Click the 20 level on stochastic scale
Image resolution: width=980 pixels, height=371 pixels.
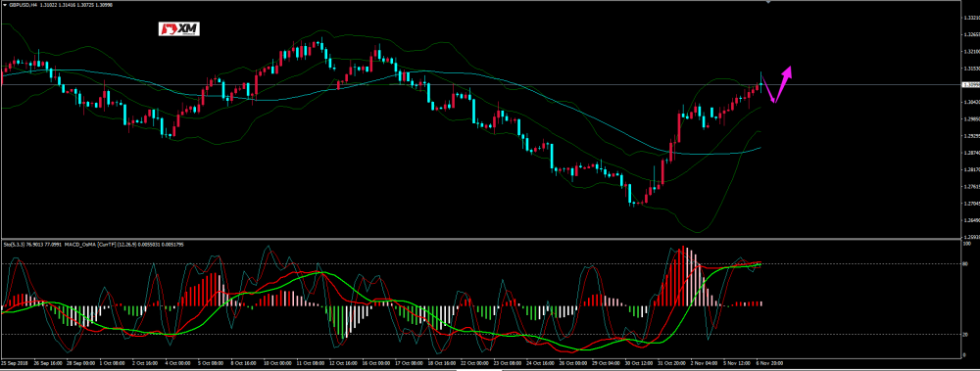tap(965, 334)
